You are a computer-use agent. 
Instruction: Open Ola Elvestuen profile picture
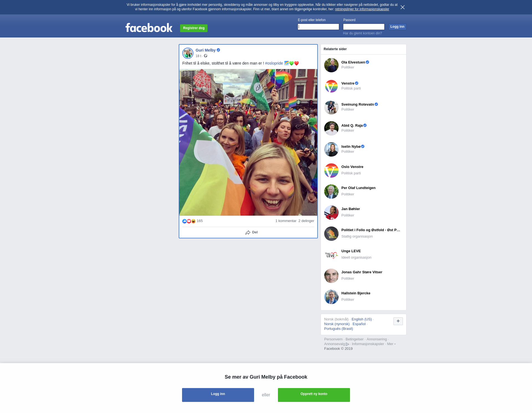coord(331,65)
